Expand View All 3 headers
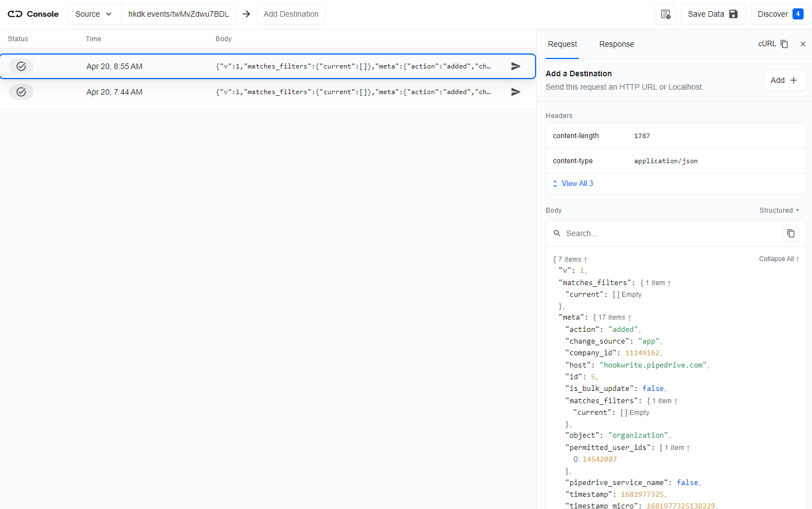Screen dimensions: 812x509 (577, 183)
